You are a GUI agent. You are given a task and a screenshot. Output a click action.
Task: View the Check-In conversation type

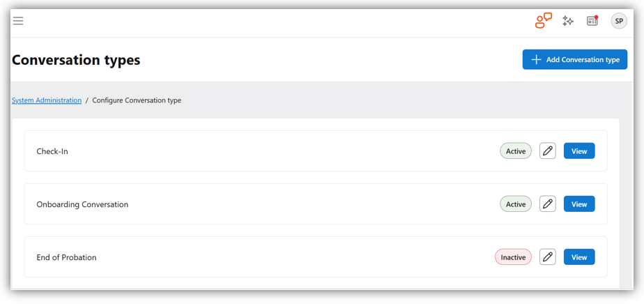pos(579,151)
